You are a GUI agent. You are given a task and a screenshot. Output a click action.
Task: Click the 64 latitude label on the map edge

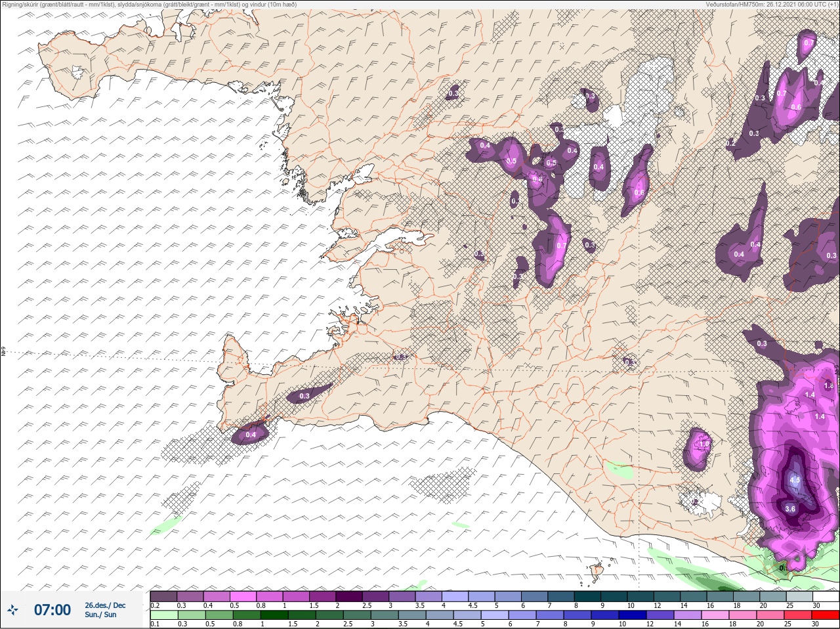point(3,353)
